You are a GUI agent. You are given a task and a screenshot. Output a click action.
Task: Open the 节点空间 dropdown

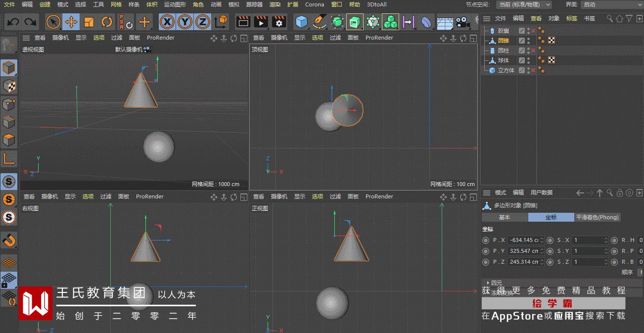point(524,4)
